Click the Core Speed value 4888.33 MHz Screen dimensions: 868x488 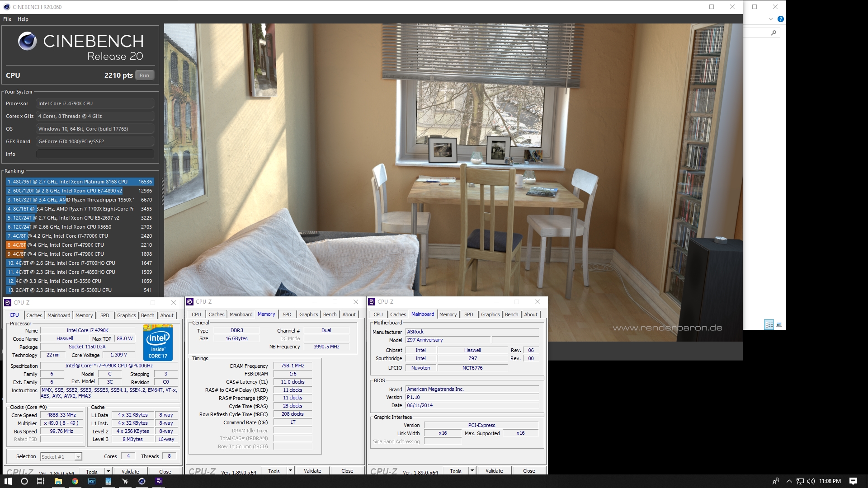61,415
